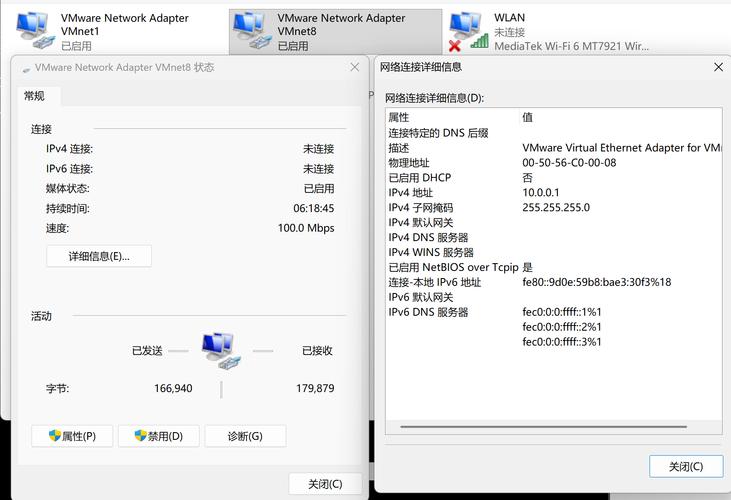731x500 pixels.
Task: Select the 描述 row label
Action: (399, 148)
